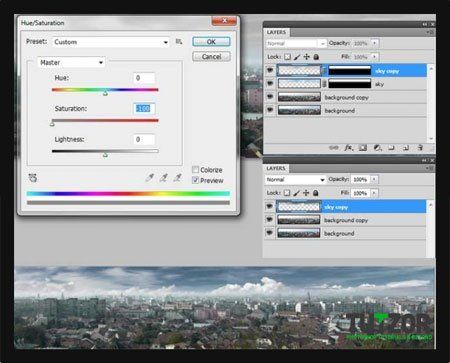The height and width of the screenshot is (363, 450).
Task: Choose the plain eyedropper in Hue/Saturation dialog
Action: (x=150, y=178)
